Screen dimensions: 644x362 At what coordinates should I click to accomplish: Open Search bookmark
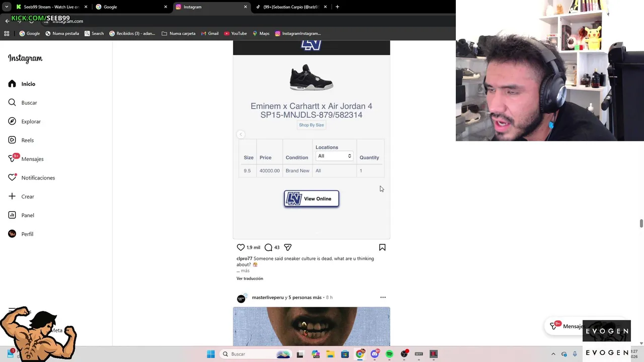click(x=94, y=34)
